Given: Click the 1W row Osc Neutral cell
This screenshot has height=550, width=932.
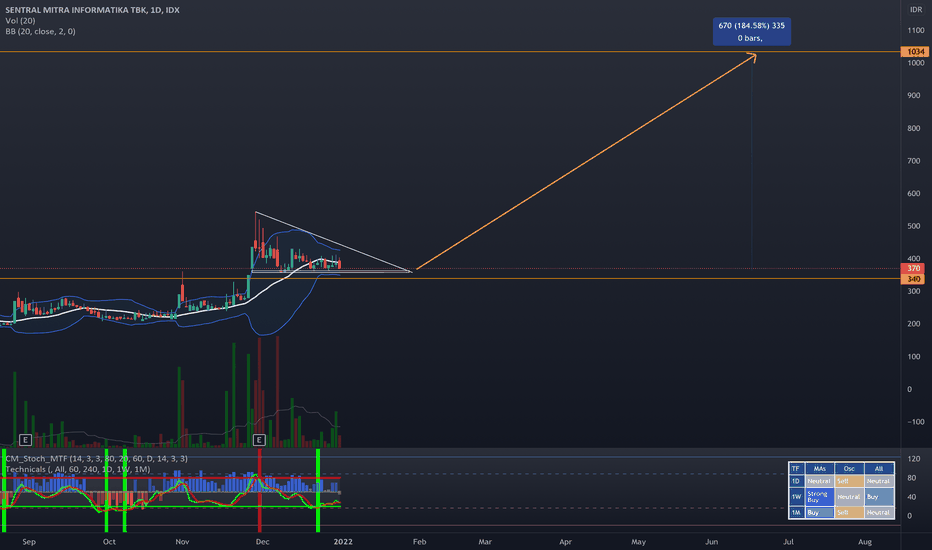Looking at the screenshot, I should point(849,496).
